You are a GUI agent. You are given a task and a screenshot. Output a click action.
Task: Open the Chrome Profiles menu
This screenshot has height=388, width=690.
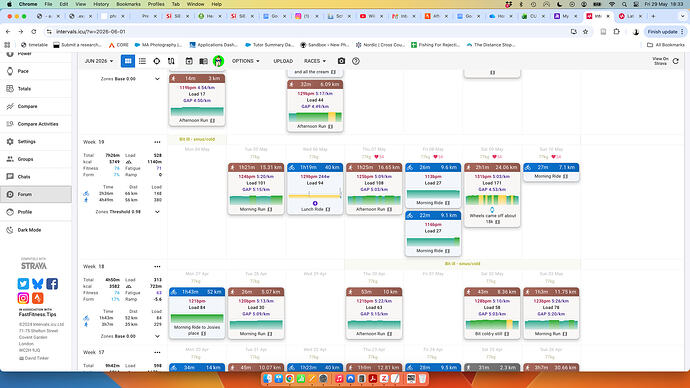coord(156,4)
